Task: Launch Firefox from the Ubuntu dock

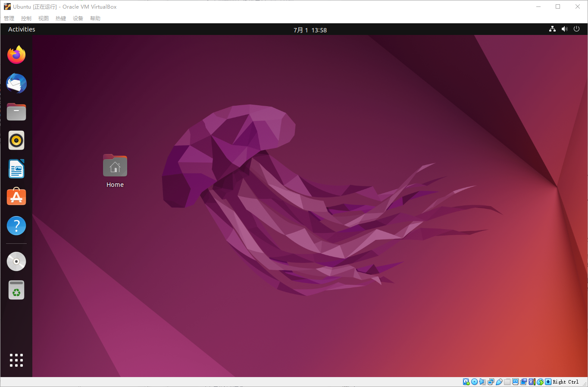Action: pos(16,55)
